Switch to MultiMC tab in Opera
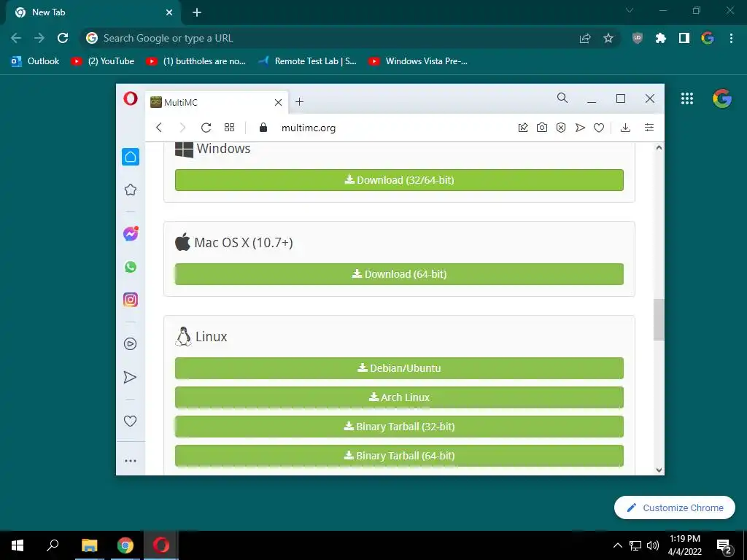This screenshot has width=747, height=560. [217, 102]
